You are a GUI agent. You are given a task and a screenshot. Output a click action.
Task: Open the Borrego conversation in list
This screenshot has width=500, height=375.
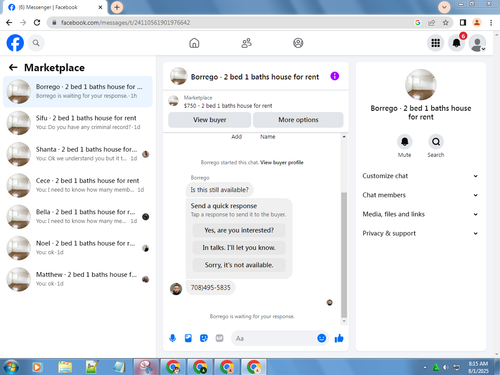pos(78,91)
